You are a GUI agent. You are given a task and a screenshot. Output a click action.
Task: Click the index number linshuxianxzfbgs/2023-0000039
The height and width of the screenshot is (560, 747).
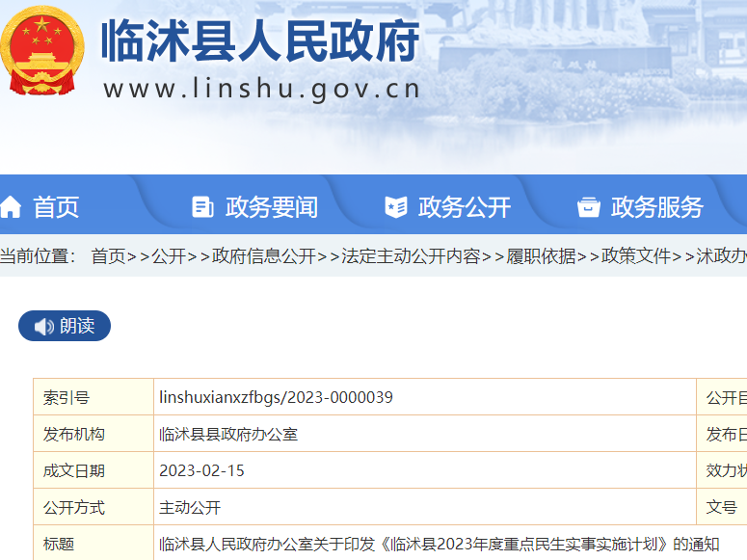click(276, 397)
